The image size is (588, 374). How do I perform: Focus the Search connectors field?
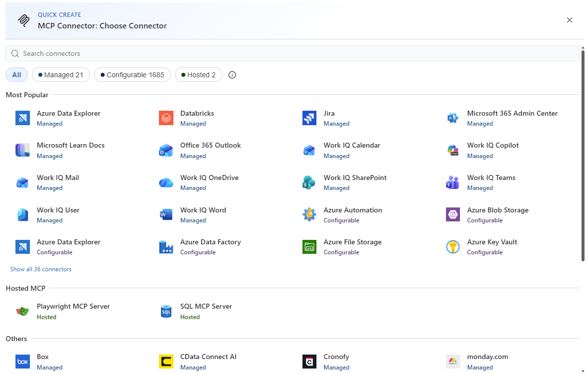click(x=293, y=53)
